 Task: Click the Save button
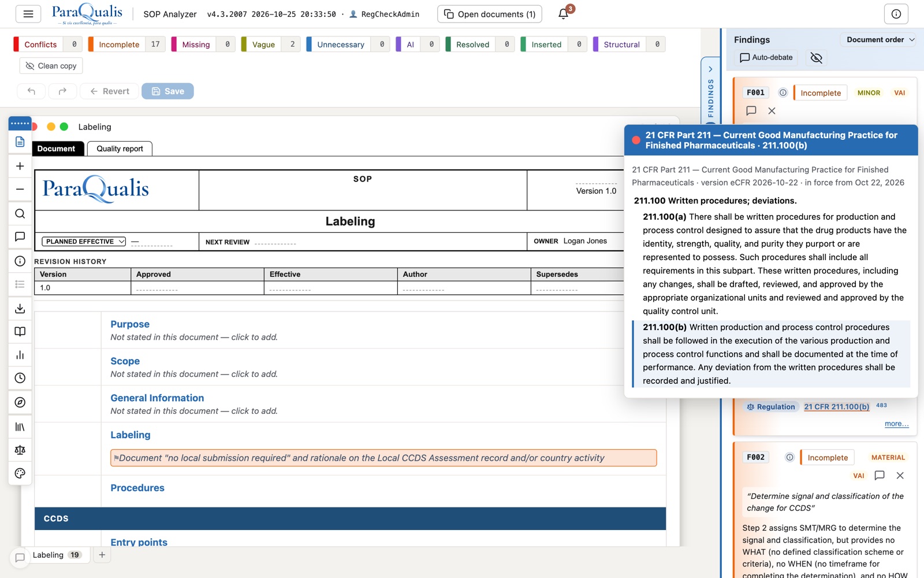pos(167,91)
